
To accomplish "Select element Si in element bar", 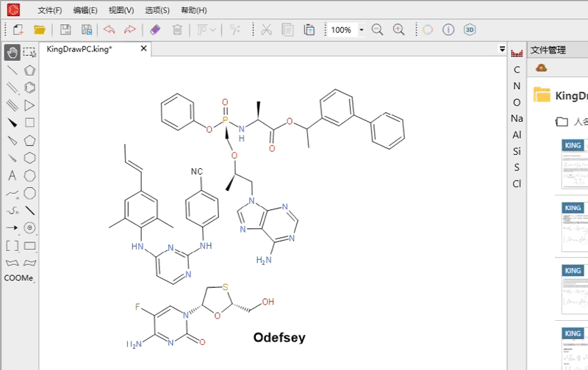I will (x=517, y=151).
